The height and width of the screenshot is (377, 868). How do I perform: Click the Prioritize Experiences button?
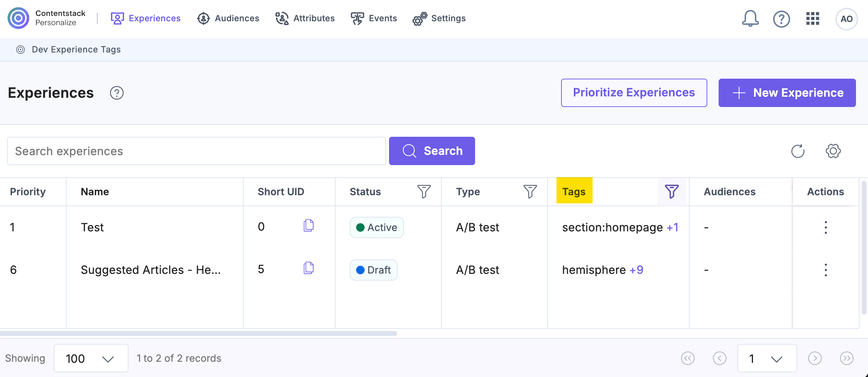634,92
